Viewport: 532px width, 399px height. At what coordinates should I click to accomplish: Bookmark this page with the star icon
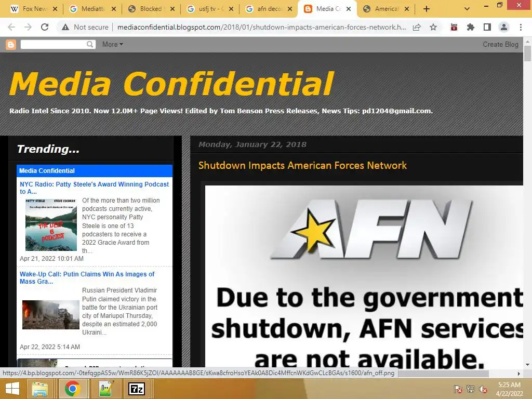(x=433, y=27)
